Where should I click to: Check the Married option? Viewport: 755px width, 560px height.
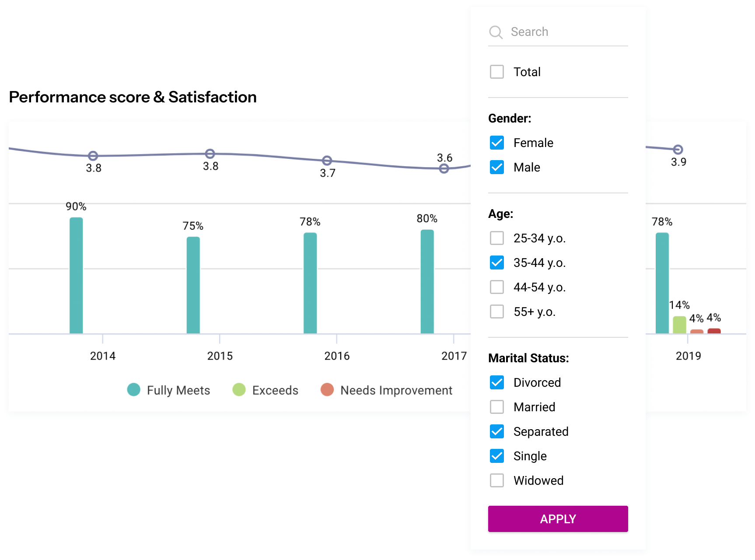click(x=497, y=407)
